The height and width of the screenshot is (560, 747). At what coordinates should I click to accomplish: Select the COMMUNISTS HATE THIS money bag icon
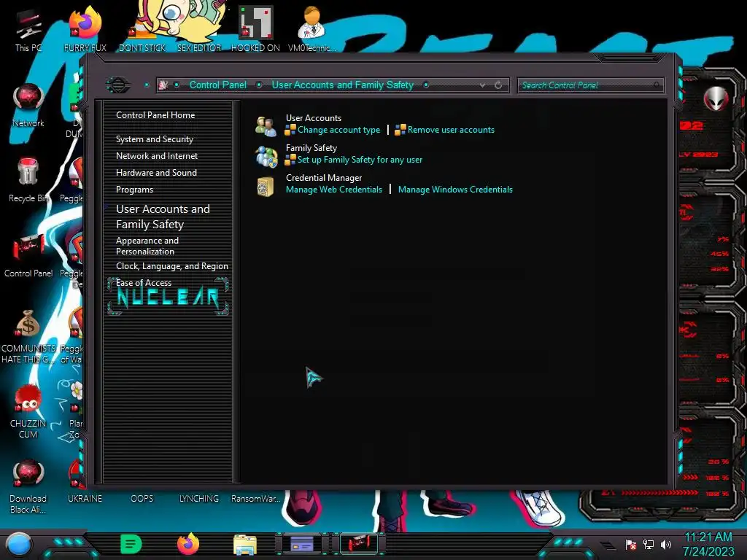[x=28, y=336]
